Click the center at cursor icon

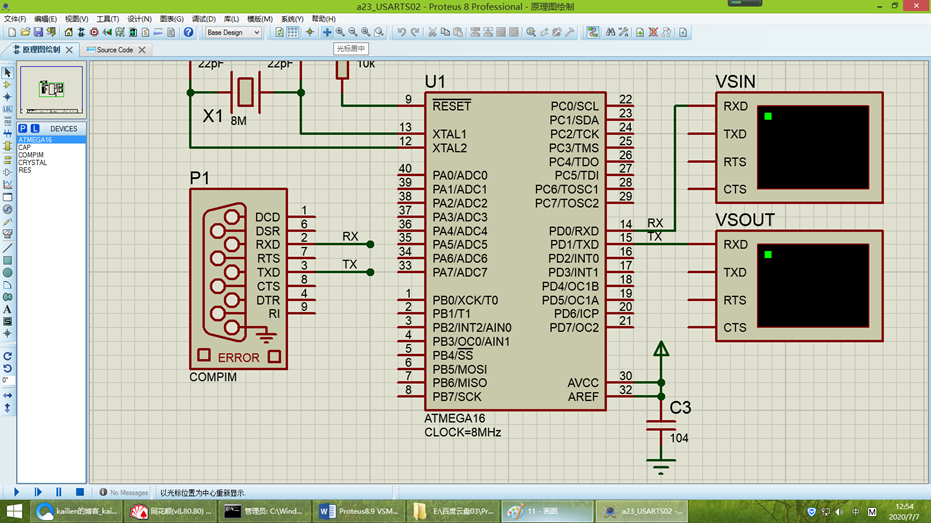327,32
